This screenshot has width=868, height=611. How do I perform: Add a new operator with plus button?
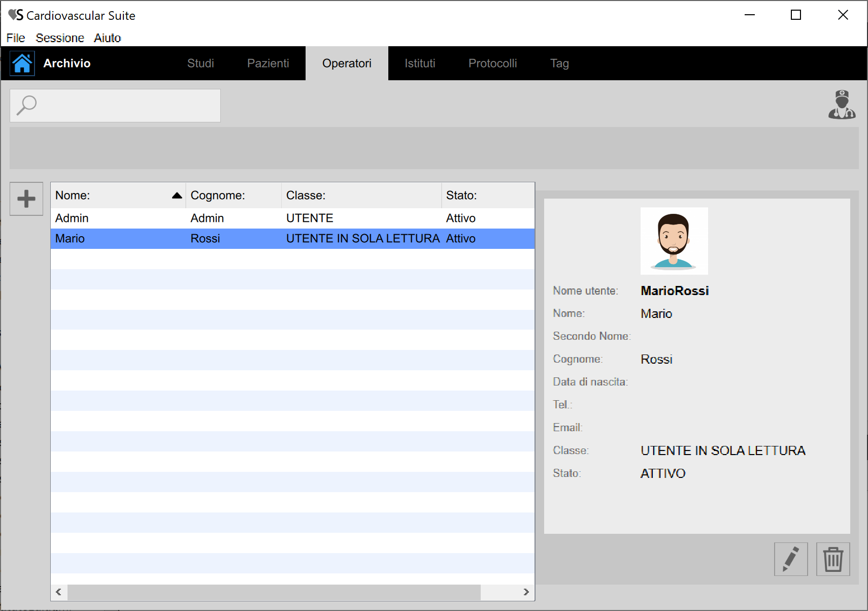26,199
